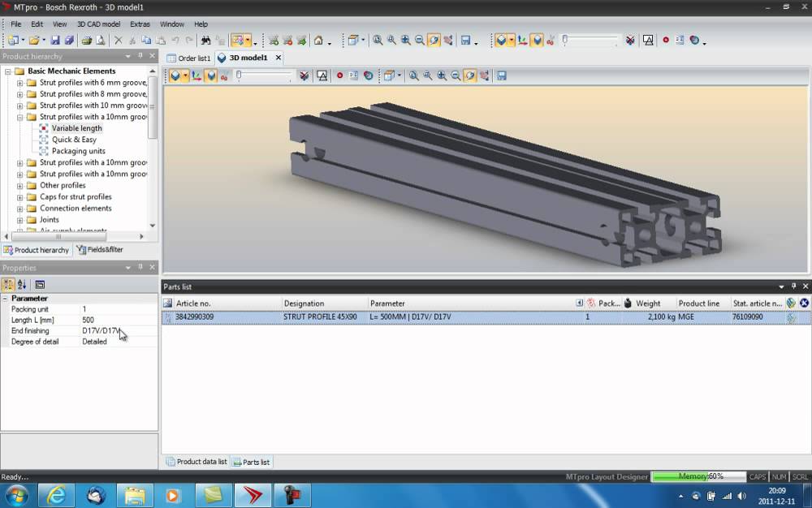Click the property pages icon in Properties
This screenshot has height=508, width=812.
[40, 284]
